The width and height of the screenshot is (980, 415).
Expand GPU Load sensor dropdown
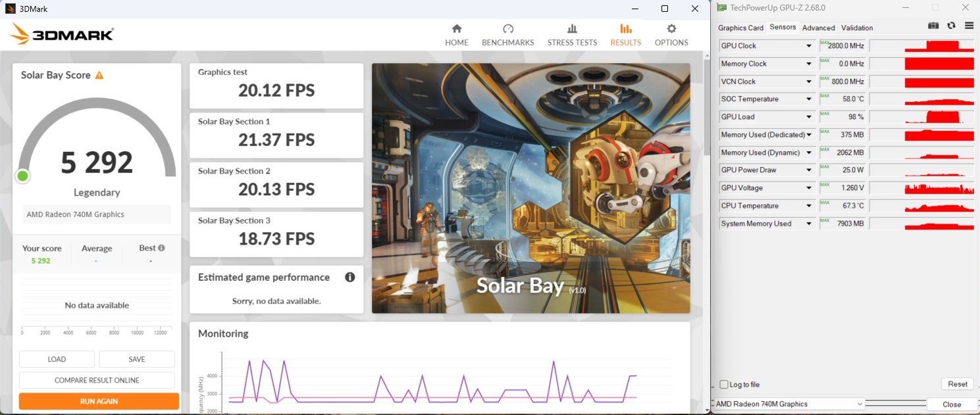(x=809, y=117)
